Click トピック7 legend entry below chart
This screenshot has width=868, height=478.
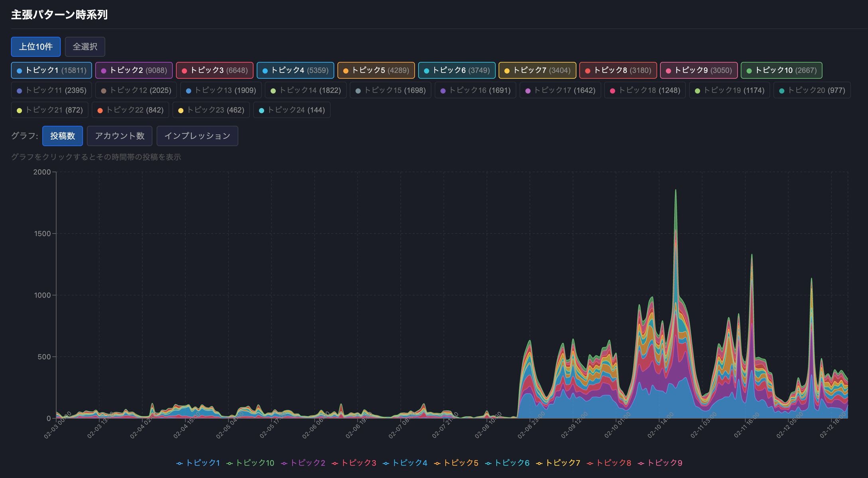pos(562,463)
